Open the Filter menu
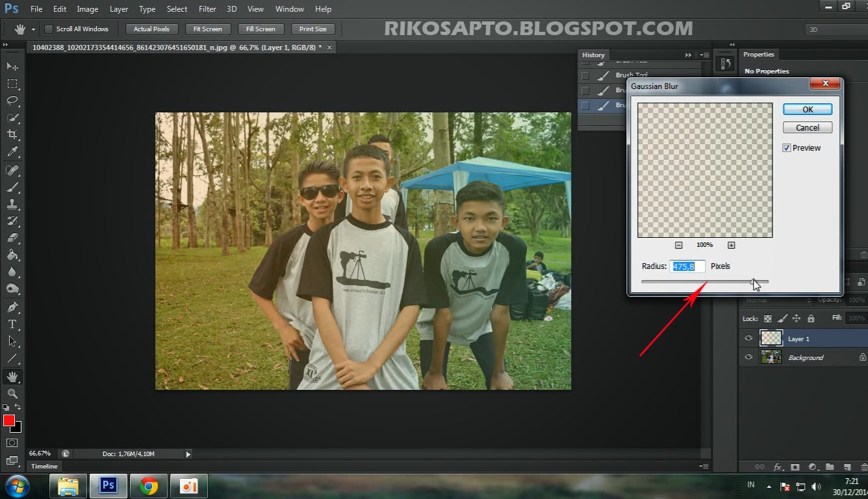Screen dimensions: 868x499 tap(207, 9)
